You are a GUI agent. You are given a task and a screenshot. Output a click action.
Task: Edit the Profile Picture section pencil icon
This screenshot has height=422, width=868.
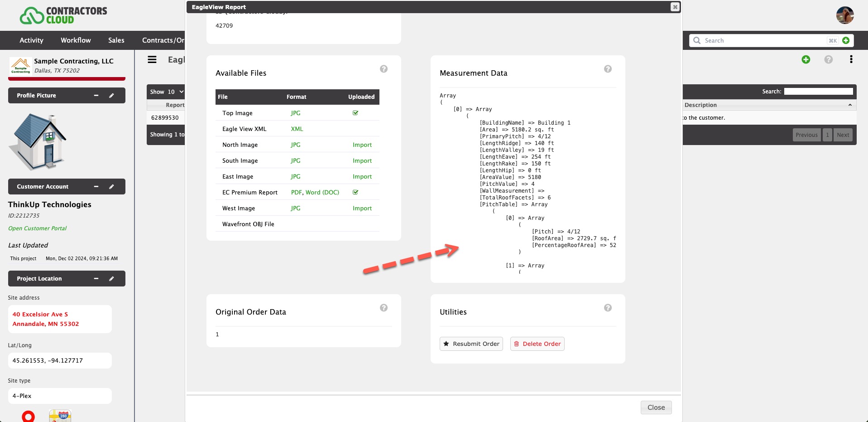point(111,96)
